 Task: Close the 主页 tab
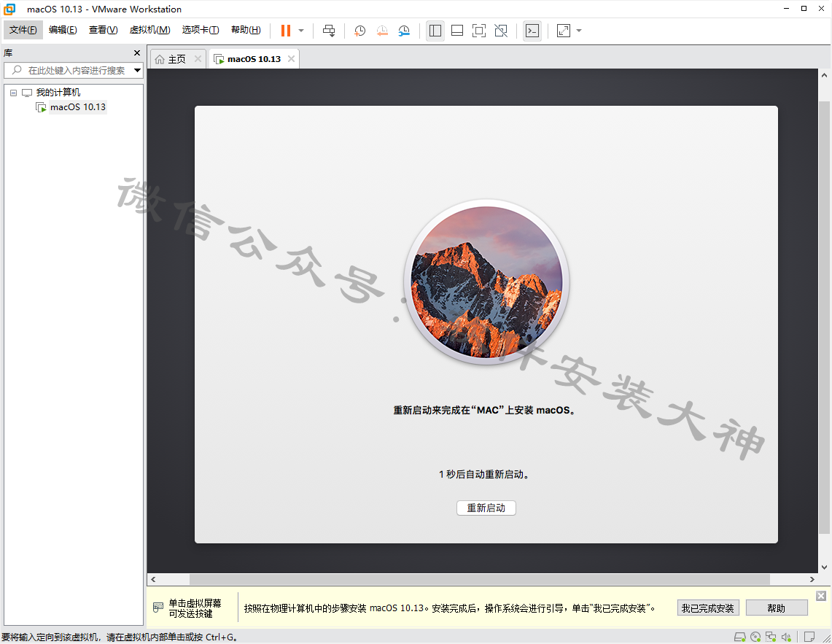point(198,59)
